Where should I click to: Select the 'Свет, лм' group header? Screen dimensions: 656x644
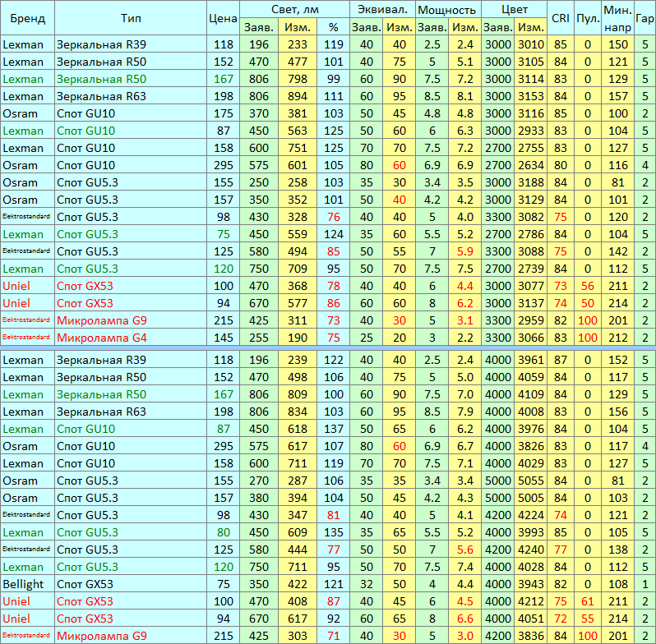(x=294, y=9)
